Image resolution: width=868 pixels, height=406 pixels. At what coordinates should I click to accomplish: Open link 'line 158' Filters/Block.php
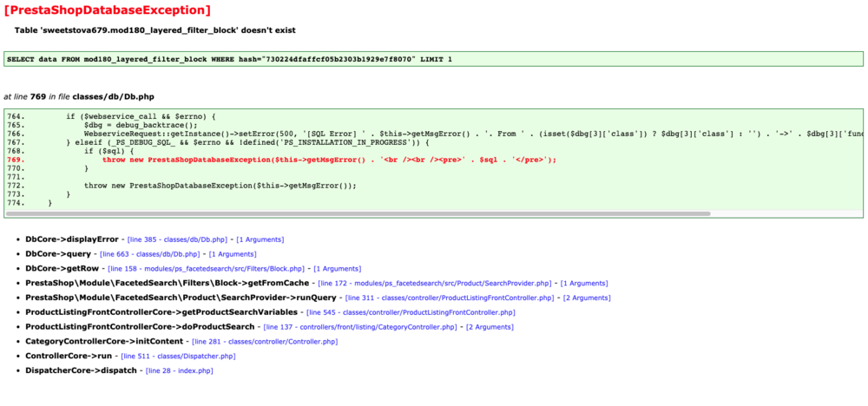coord(207,269)
